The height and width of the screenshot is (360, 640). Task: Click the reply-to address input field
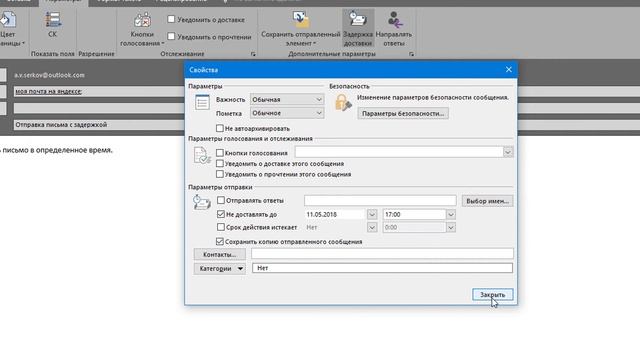click(380, 200)
